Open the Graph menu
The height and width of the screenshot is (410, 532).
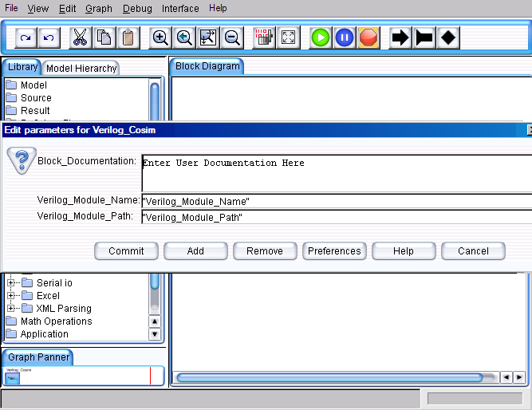pos(98,8)
